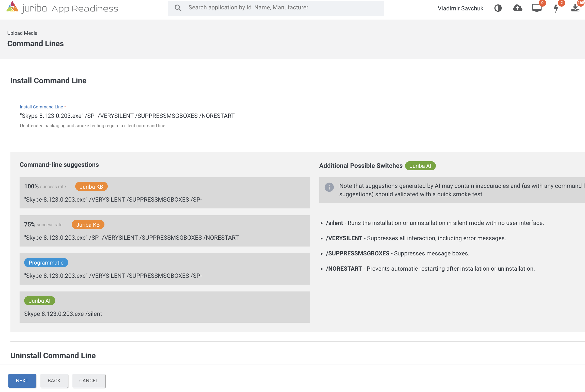Click Juriba AI badge beside Additional Possible Switches
The image size is (585, 392).
pyautogui.click(x=420, y=166)
